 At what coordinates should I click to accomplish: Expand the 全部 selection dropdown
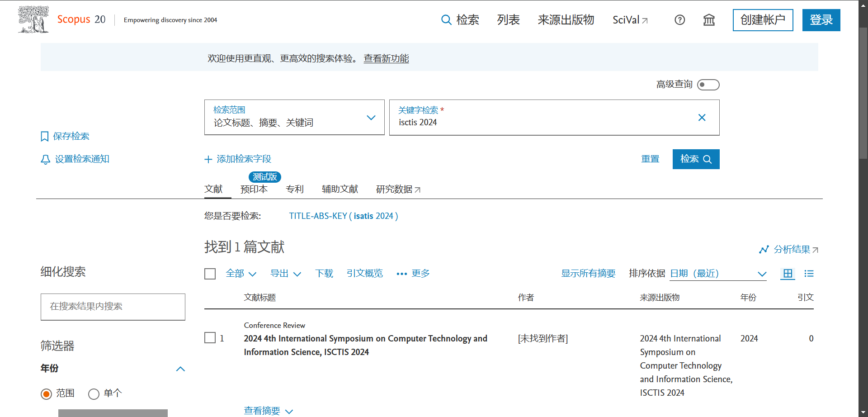point(241,274)
